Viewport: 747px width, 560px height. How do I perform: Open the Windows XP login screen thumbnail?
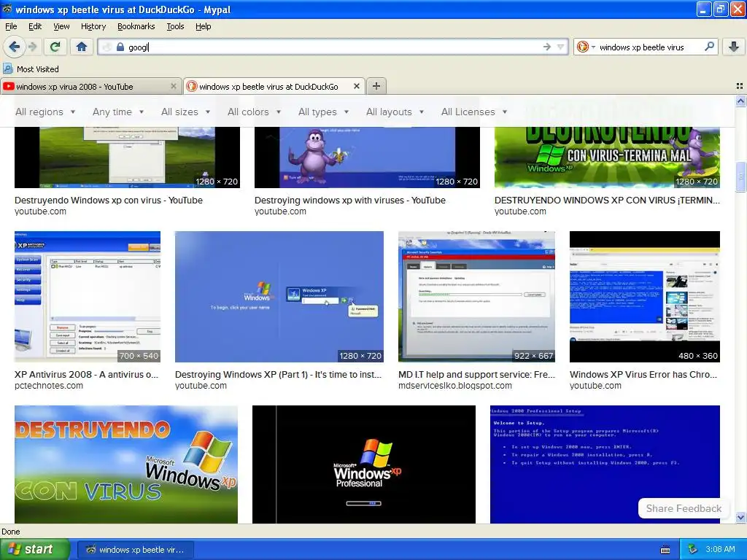pos(279,297)
